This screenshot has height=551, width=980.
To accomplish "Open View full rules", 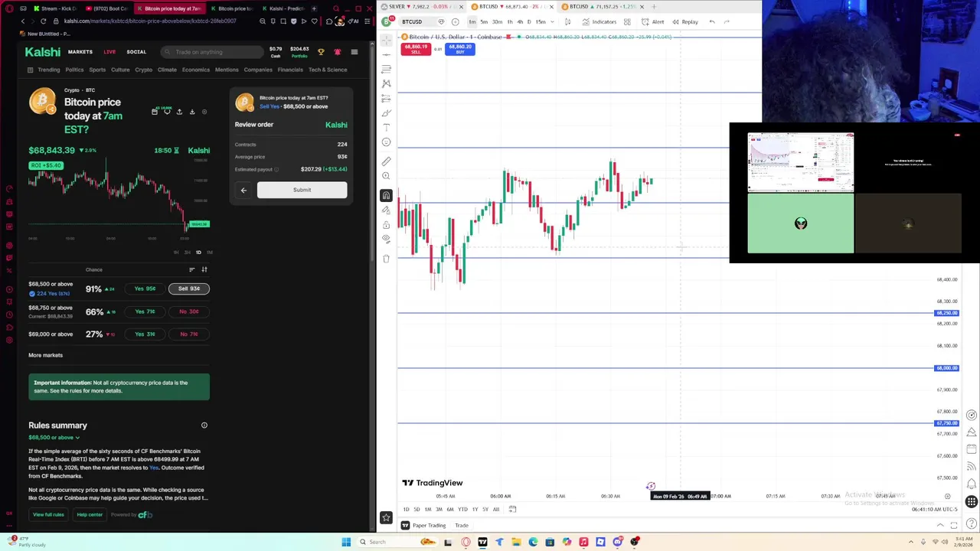I will click(48, 514).
